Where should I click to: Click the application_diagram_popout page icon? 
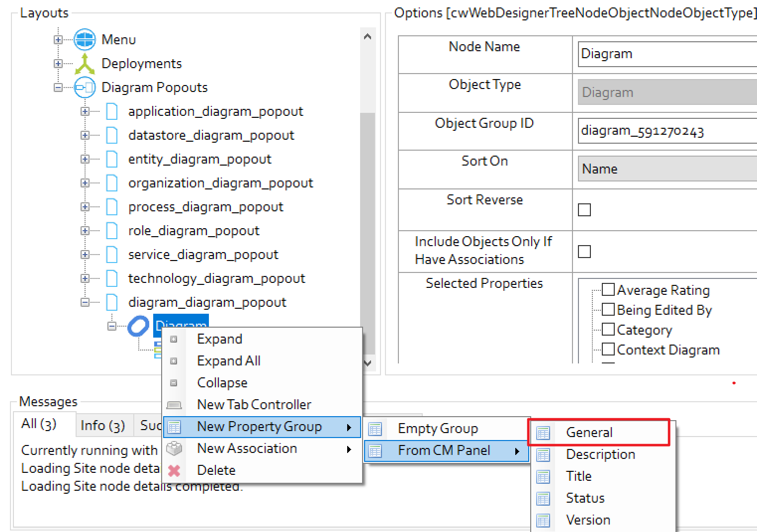(x=112, y=111)
